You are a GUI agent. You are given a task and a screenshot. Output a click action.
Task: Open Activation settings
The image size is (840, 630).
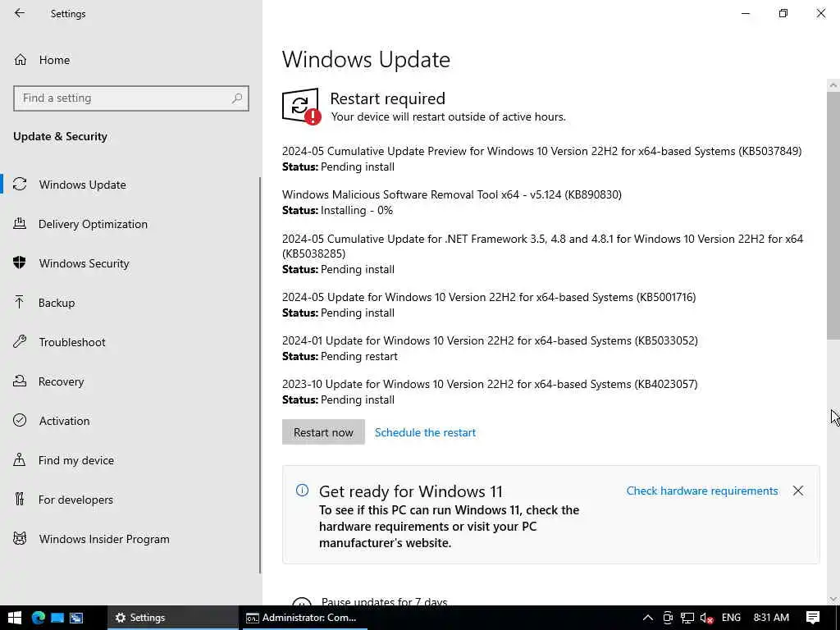pyautogui.click(x=64, y=421)
